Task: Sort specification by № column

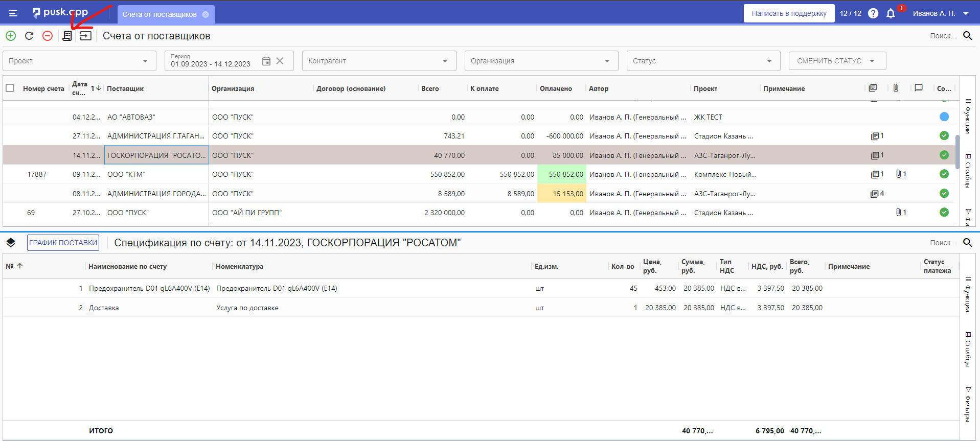Action: point(10,266)
